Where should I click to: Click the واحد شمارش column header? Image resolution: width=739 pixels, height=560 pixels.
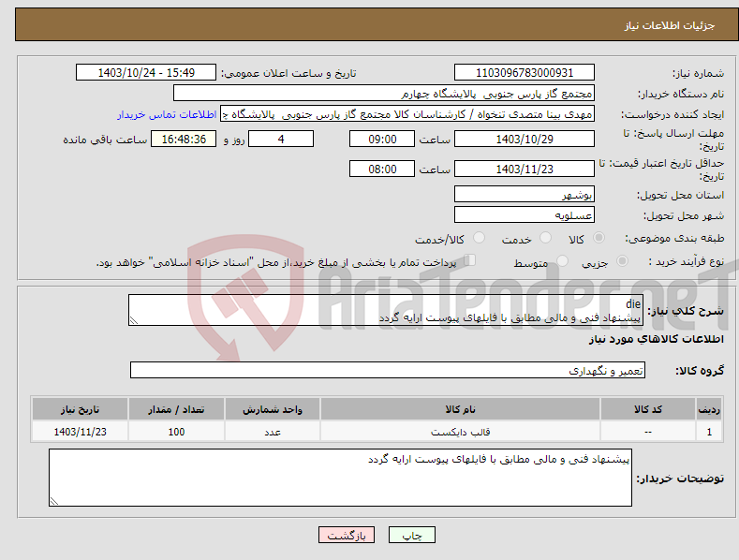[273, 409]
